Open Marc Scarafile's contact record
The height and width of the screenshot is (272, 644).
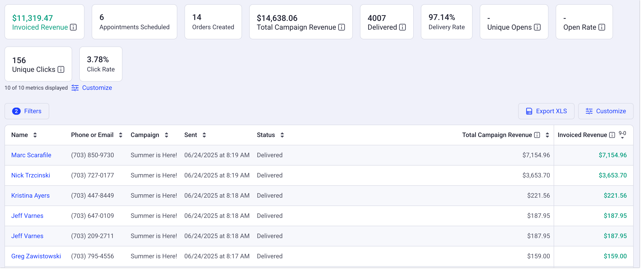(31, 155)
